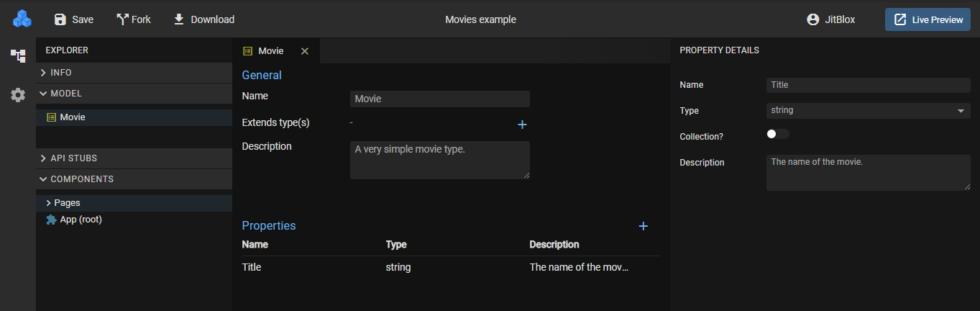Expand the Pages tree node
980x311 pixels.
pos(48,203)
